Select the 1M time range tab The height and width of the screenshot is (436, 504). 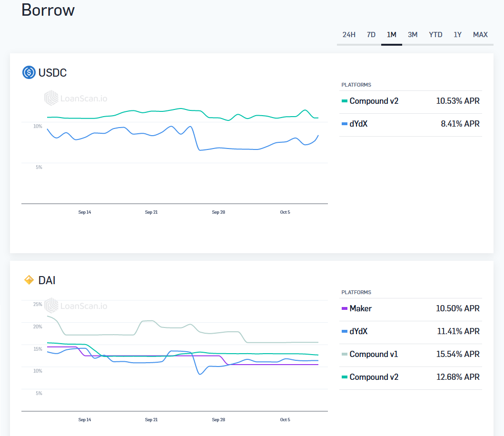[391, 35]
